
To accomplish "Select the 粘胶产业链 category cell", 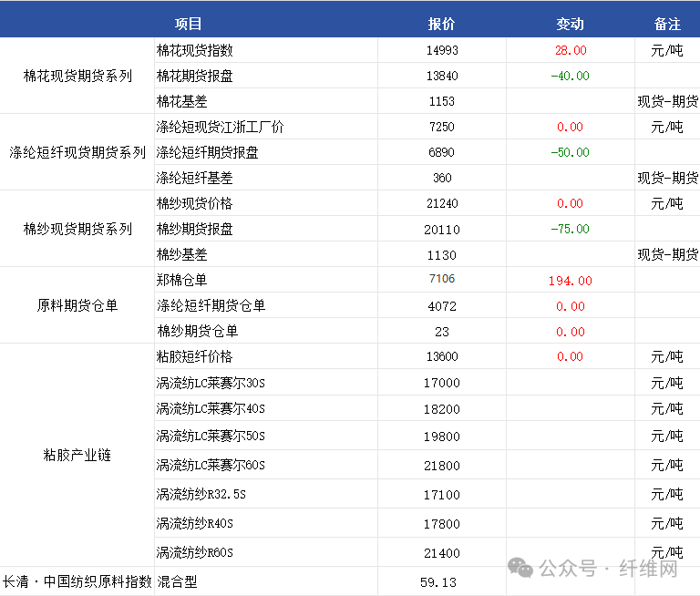I will (77, 455).
